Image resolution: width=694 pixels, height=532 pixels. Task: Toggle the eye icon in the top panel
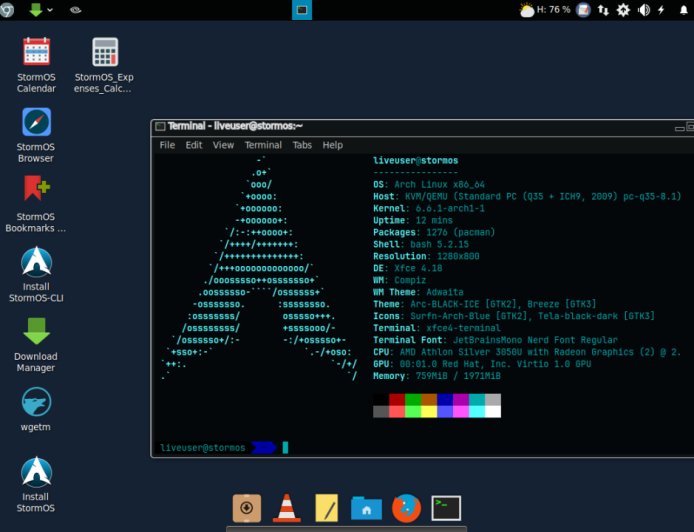click(x=75, y=10)
